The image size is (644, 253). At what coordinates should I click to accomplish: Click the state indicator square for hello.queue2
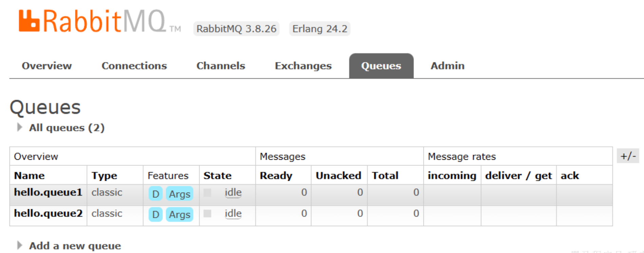point(207,213)
